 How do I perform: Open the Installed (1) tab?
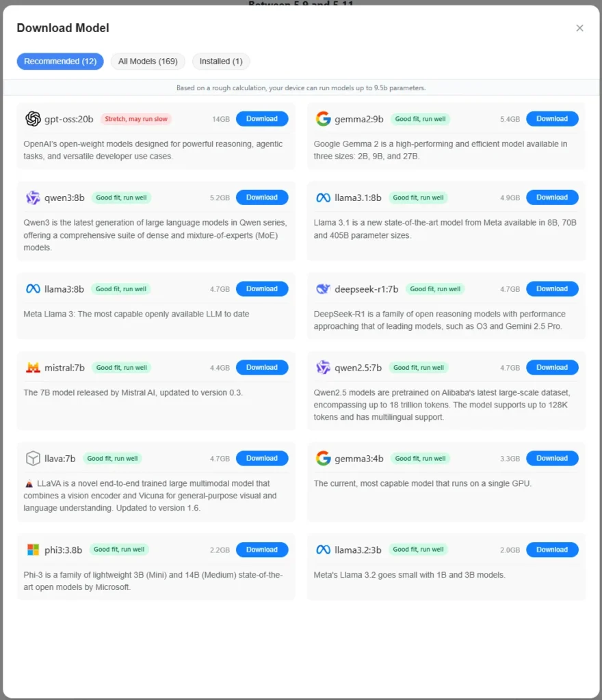pos(221,62)
